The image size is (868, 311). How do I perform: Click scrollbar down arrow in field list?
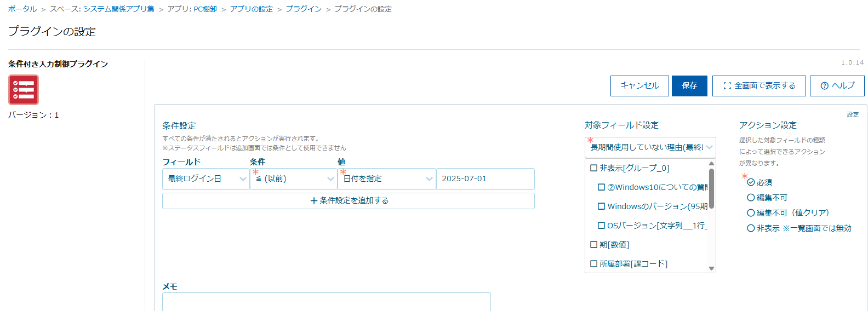pos(711,268)
